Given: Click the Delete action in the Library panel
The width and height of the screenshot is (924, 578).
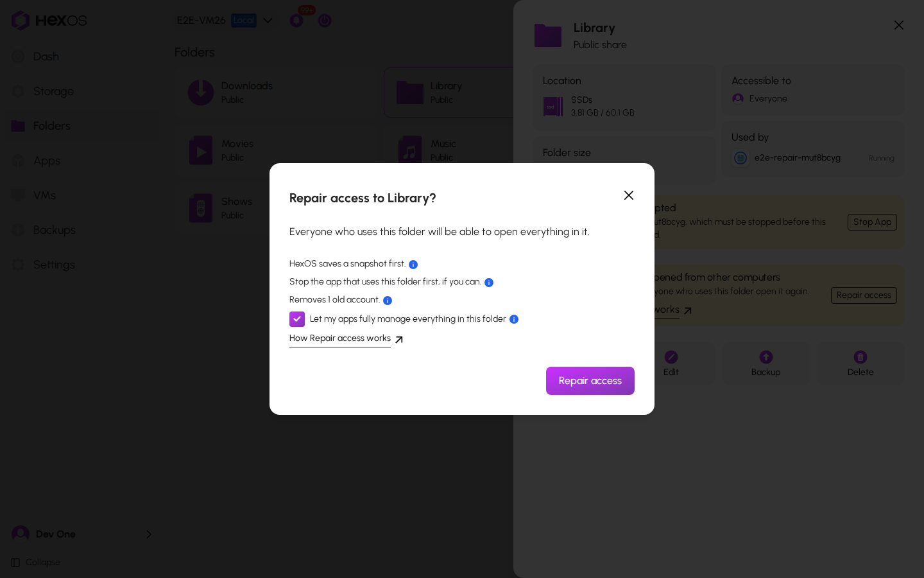Looking at the screenshot, I should (x=860, y=363).
